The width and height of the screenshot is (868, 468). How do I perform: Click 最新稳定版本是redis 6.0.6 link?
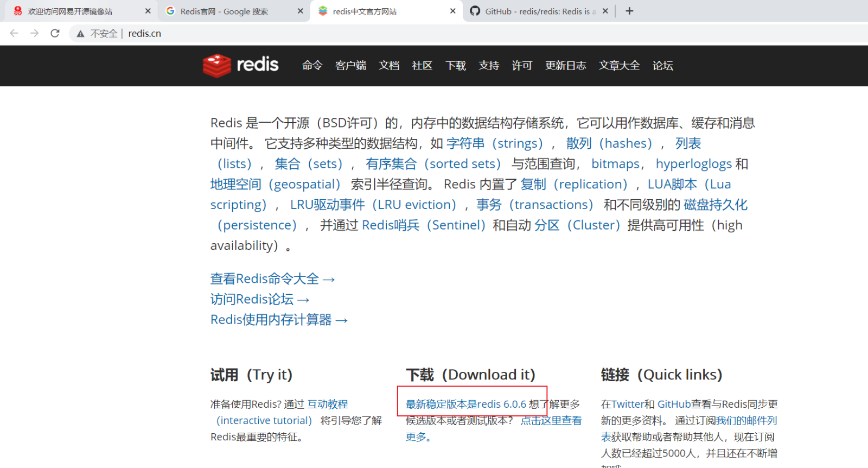[466, 404]
